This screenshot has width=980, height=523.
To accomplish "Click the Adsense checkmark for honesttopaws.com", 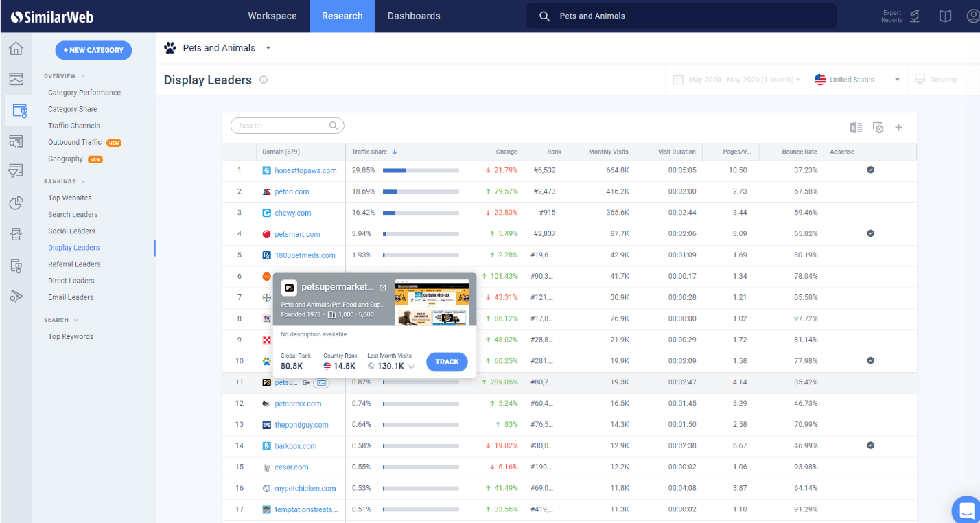I will click(x=870, y=170).
